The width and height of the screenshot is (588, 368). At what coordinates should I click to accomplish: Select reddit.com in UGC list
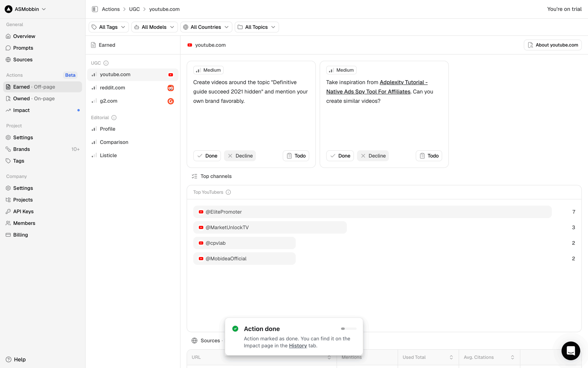pos(133,88)
